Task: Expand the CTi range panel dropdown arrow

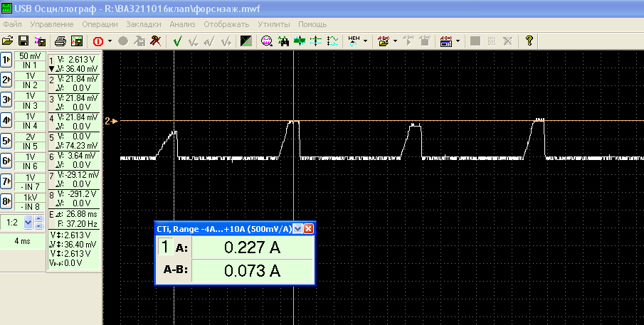Action: click(297, 228)
